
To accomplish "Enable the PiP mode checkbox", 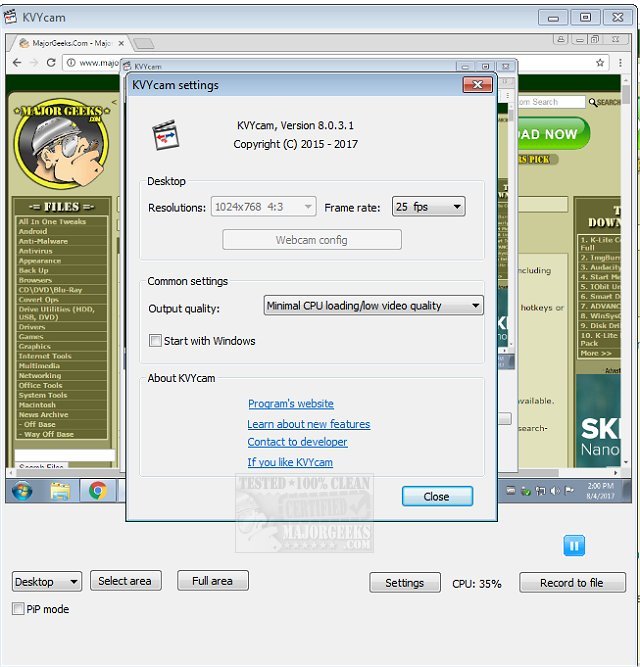I will pos(18,609).
